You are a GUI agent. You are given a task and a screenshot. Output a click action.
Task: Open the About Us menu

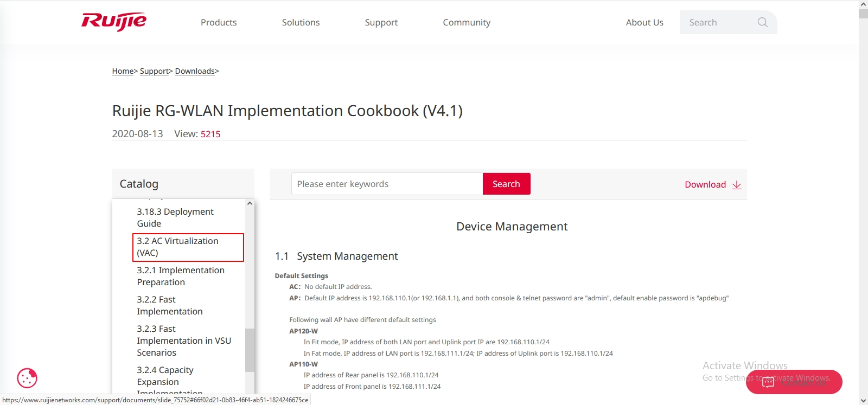click(x=644, y=22)
